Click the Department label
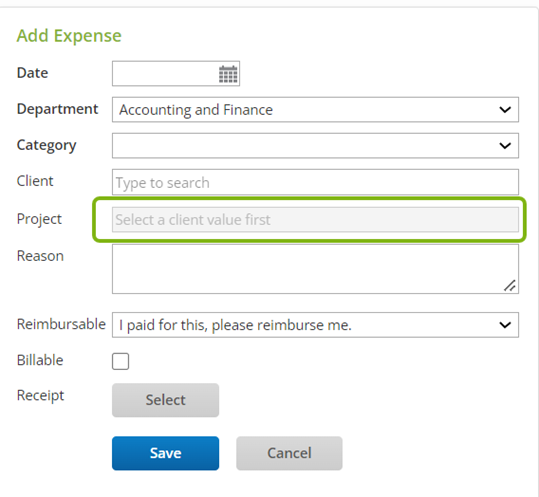Screen dimensions: 539x497 pos(57,109)
